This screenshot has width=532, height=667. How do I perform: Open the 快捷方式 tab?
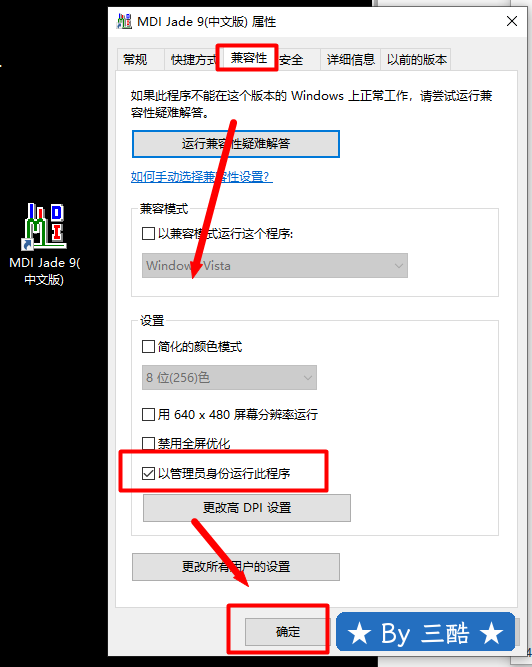[x=193, y=60]
